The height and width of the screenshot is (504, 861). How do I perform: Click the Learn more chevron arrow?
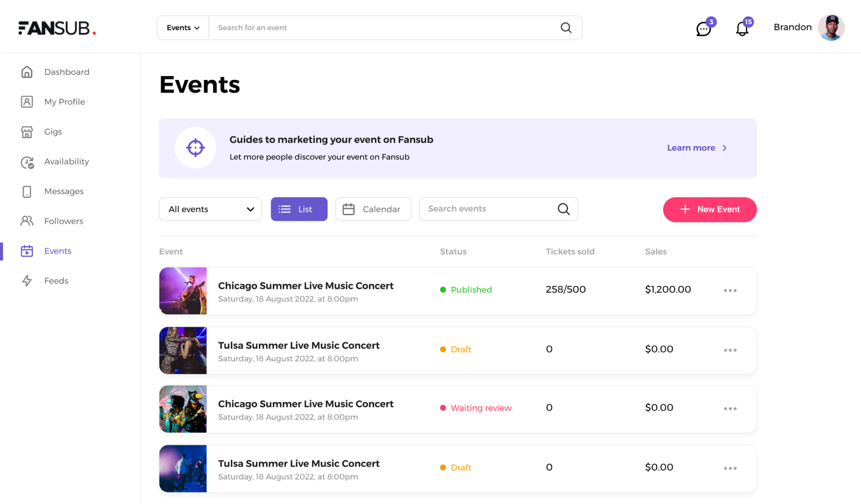tap(725, 148)
